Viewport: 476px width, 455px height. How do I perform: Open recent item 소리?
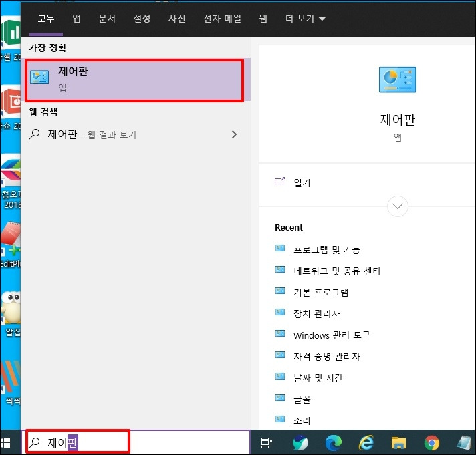click(x=302, y=421)
